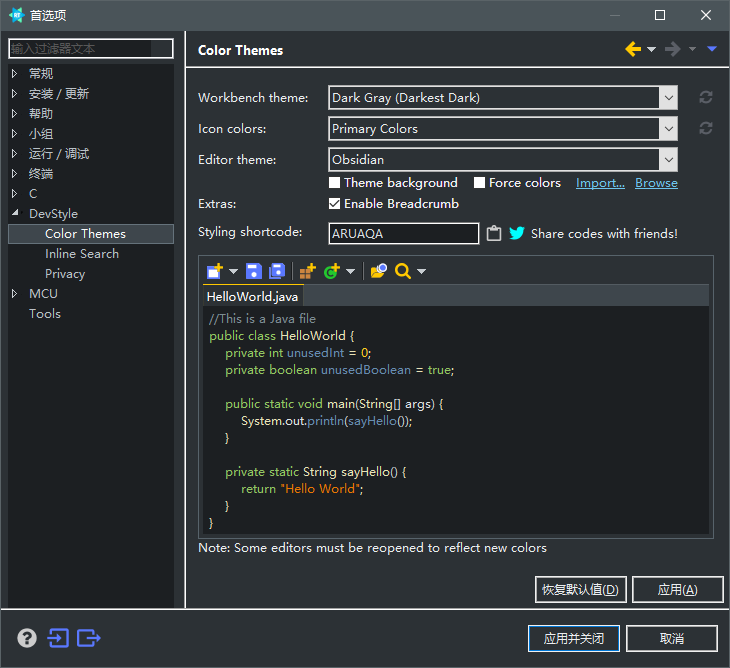
Task: Expand the C tree node
Action: [x=14, y=193]
